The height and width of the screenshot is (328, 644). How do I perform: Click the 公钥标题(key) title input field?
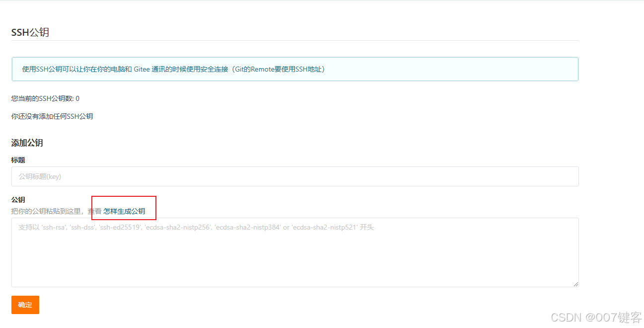click(x=295, y=176)
